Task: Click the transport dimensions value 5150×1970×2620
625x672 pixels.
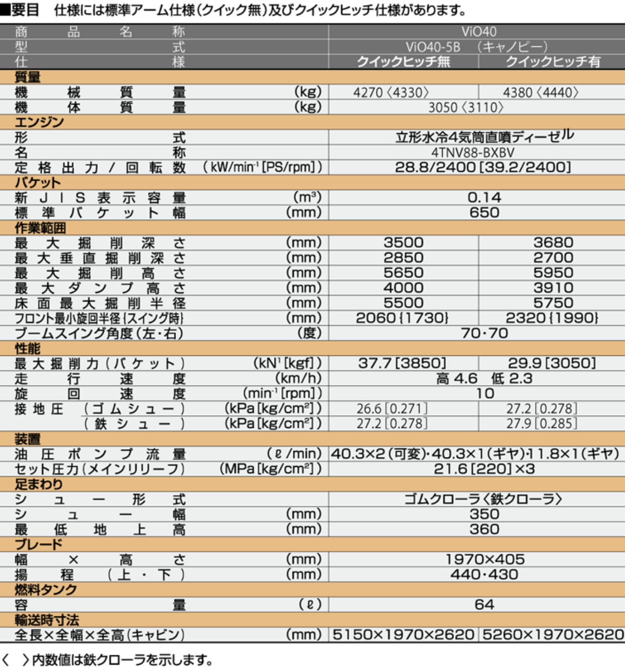Action: pos(403,635)
